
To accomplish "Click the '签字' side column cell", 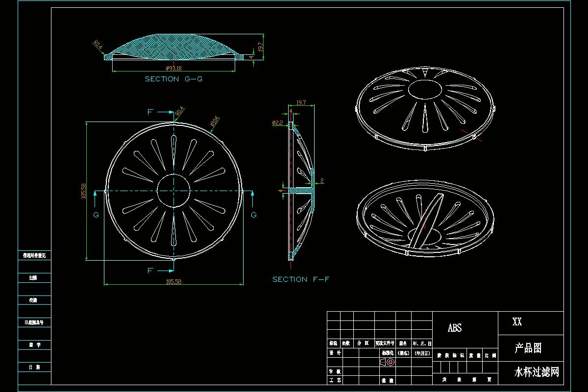I will (34, 345).
